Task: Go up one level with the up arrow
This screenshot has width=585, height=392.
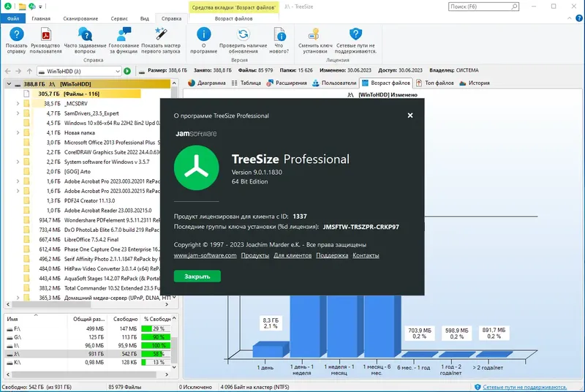Action: tap(29, 71)
